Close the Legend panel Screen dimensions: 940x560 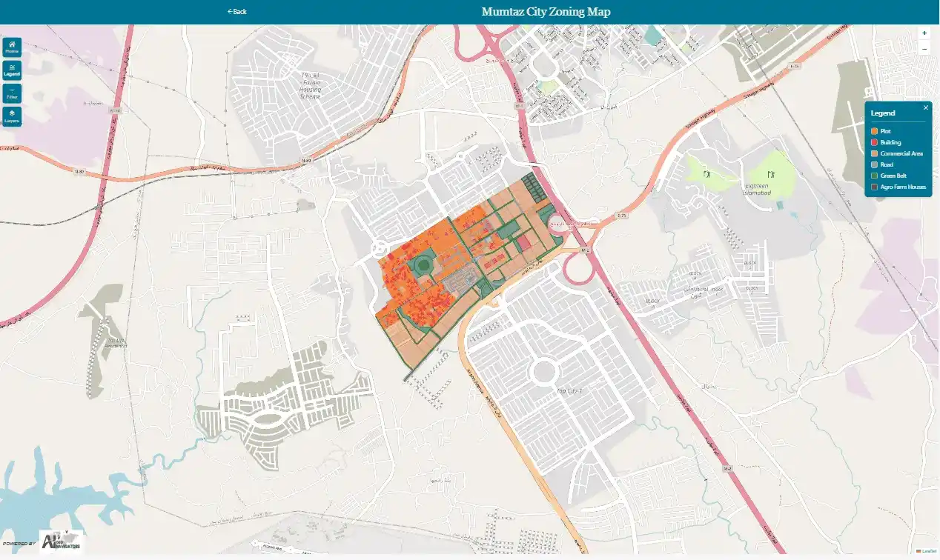925,107
